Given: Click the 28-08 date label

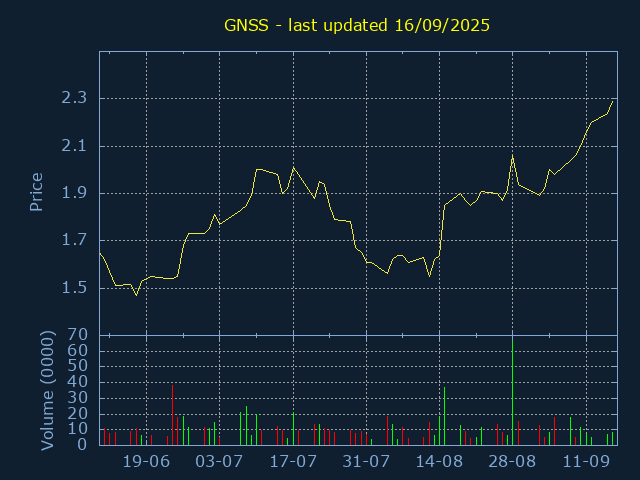Looking at the screenshot, I should pyautogui.click(x=512, y=462).
